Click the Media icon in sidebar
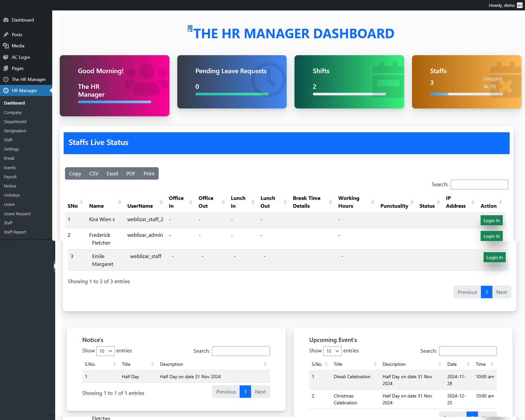 coord(6,46)
